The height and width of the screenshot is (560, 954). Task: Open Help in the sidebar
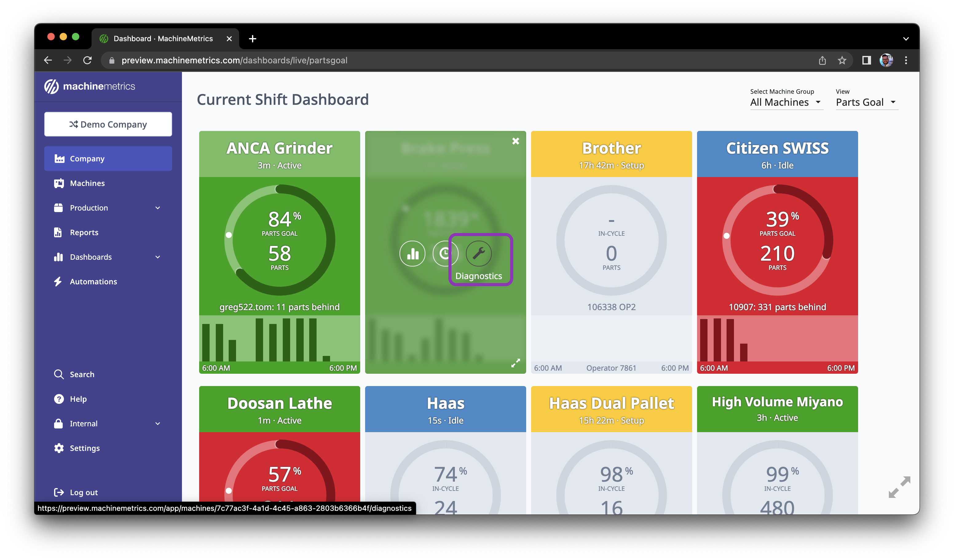point(108,399)
